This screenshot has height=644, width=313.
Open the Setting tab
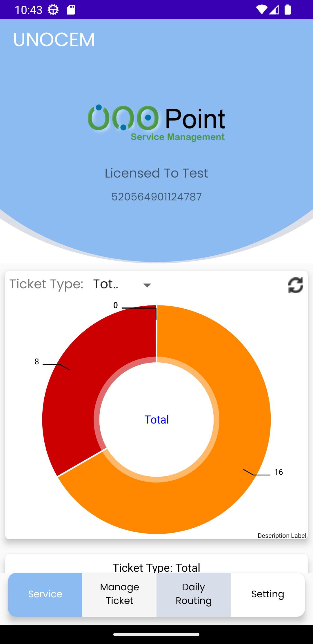click(x=268, y=594)
